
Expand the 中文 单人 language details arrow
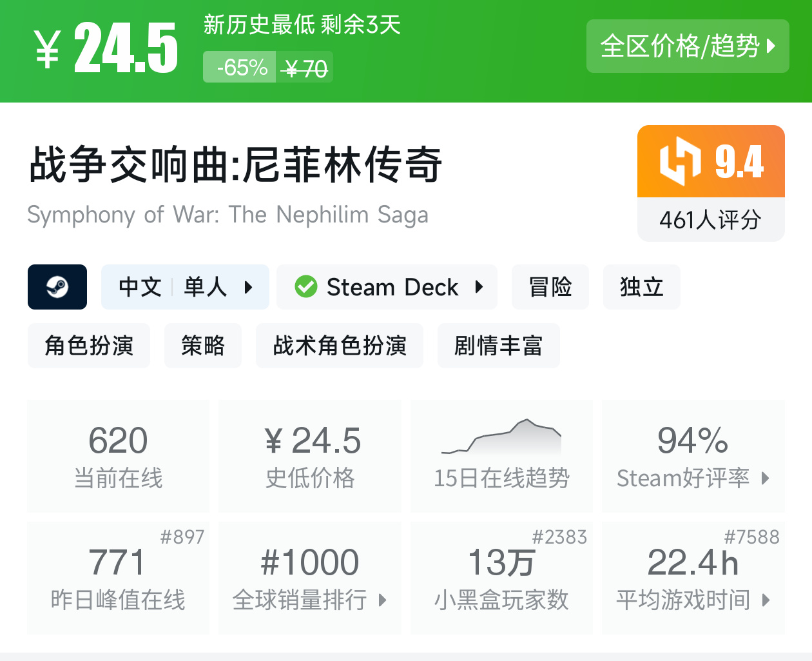[x=248, y=287]
